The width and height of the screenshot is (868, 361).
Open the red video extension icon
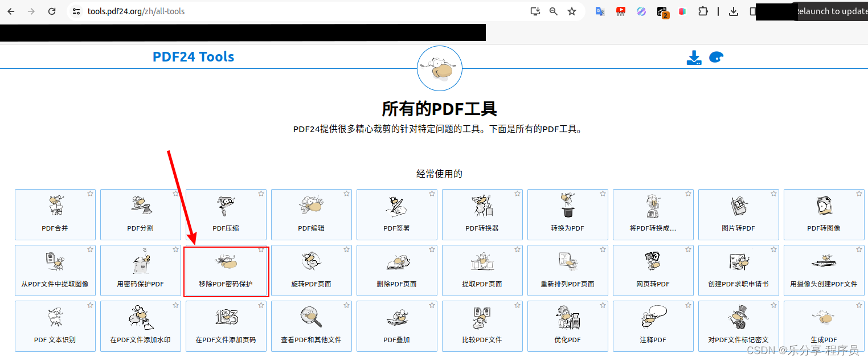point(621,11)
